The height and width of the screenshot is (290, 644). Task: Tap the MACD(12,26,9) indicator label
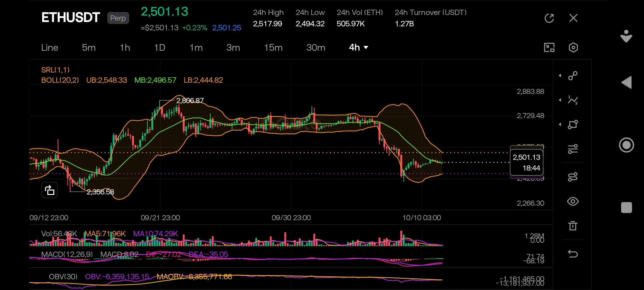coord(67,254)
